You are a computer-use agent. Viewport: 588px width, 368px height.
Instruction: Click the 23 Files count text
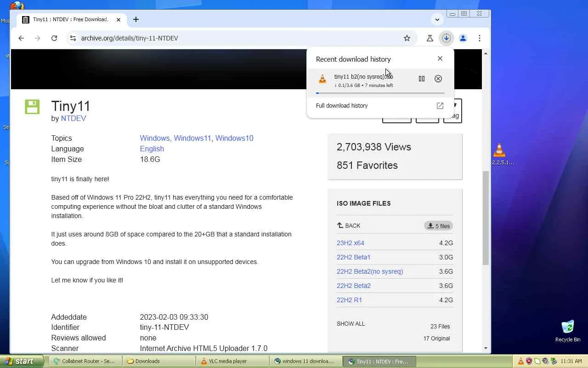click(440, 327)
